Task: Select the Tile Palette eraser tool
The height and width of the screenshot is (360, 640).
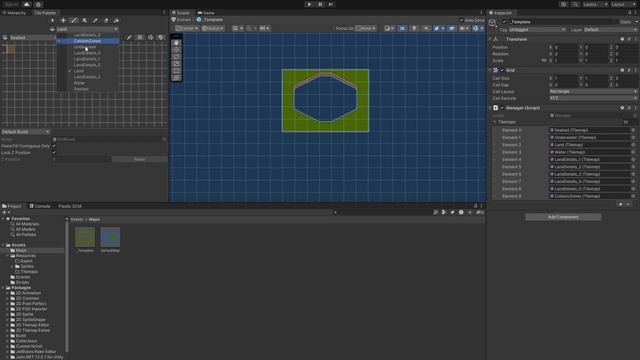Action: click(x=106, y=20)
